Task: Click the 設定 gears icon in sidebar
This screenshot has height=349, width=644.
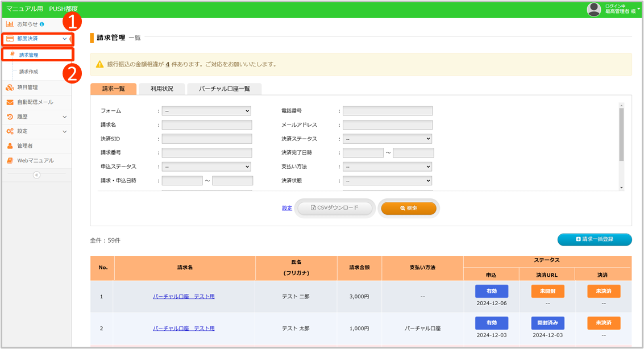Action: tap(10, 131)
